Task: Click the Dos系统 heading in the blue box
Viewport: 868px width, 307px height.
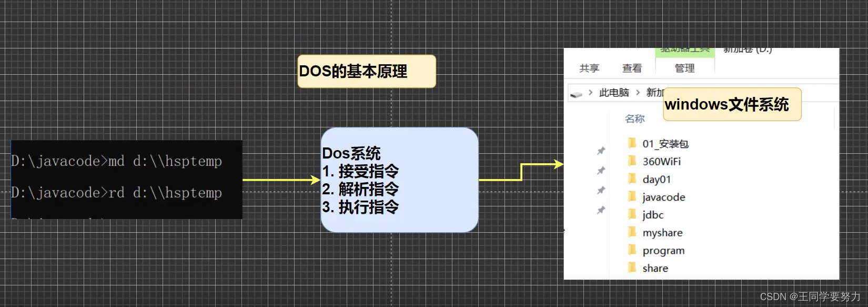Action: pos(351,153)
